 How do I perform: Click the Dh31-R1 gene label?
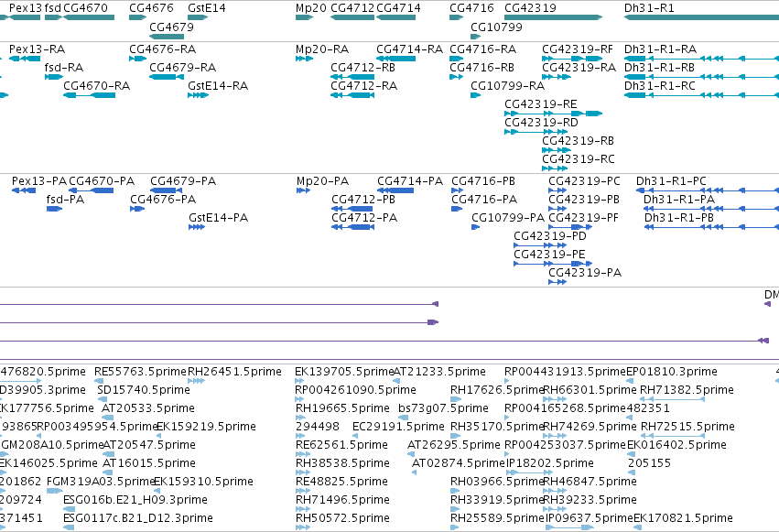[649, 8]
